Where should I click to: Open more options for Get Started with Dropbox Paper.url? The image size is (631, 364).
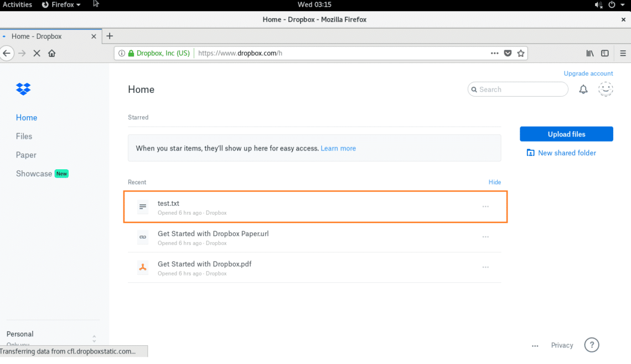tap(485, 237)
